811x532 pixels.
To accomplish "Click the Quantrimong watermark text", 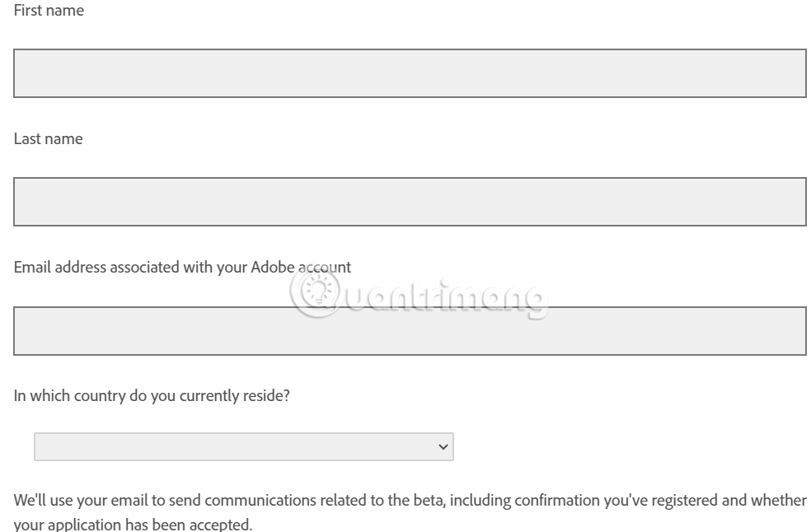I will pos(445,298).
